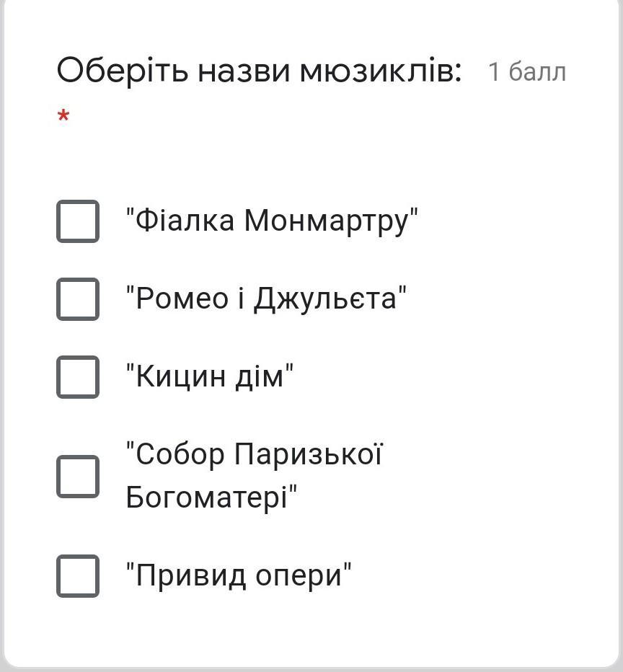This screenshot has width=623, height=672.
Task: Click the "1 балл" points label
Action: point(527,72)
